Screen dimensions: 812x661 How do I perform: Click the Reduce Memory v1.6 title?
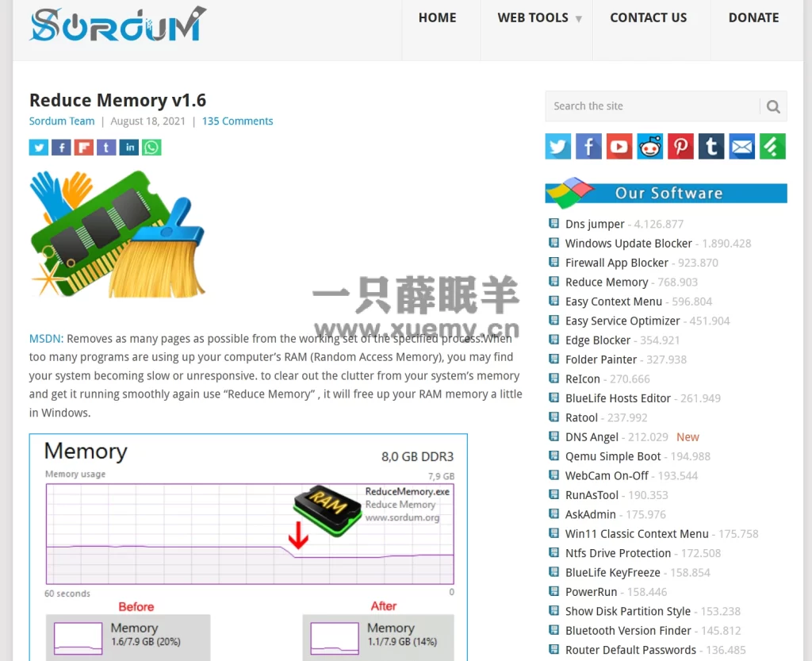(x=117, y=100)
